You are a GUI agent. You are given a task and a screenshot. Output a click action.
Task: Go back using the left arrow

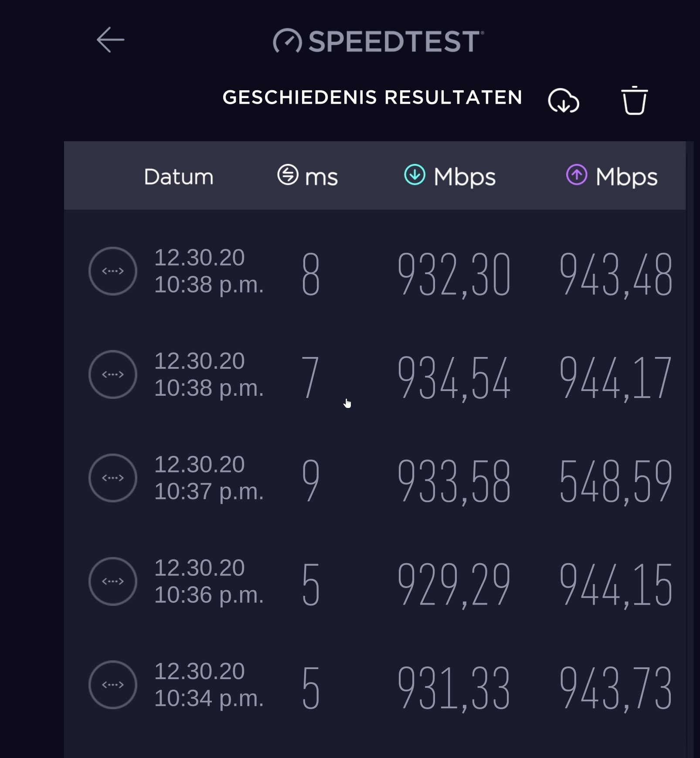click(110, 40)
